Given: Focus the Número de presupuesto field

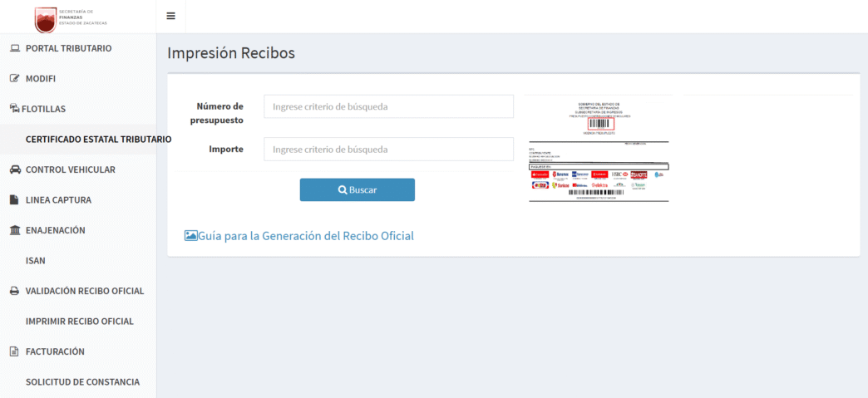Looking at the screenshot, I should tap(388, 106).
